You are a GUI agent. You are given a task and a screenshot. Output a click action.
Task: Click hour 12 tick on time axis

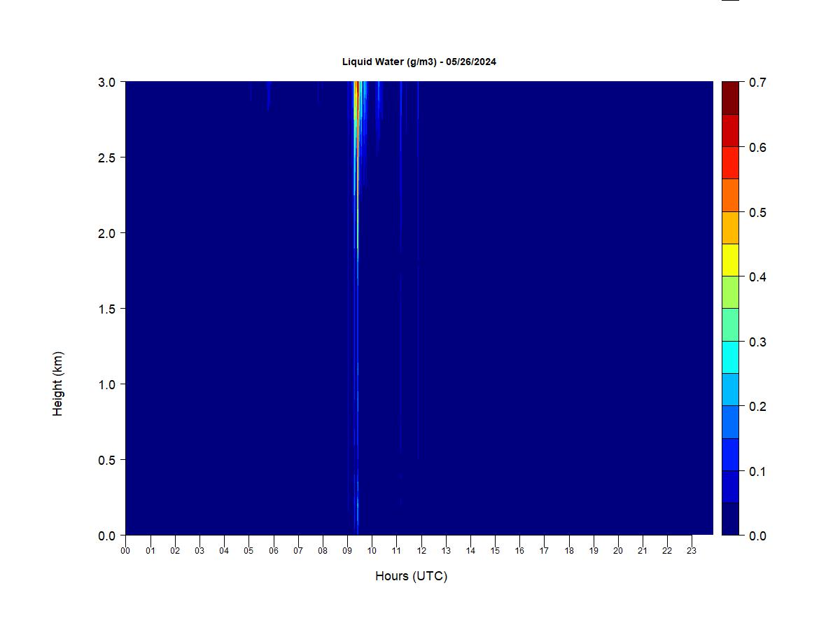tap(421, 550)
